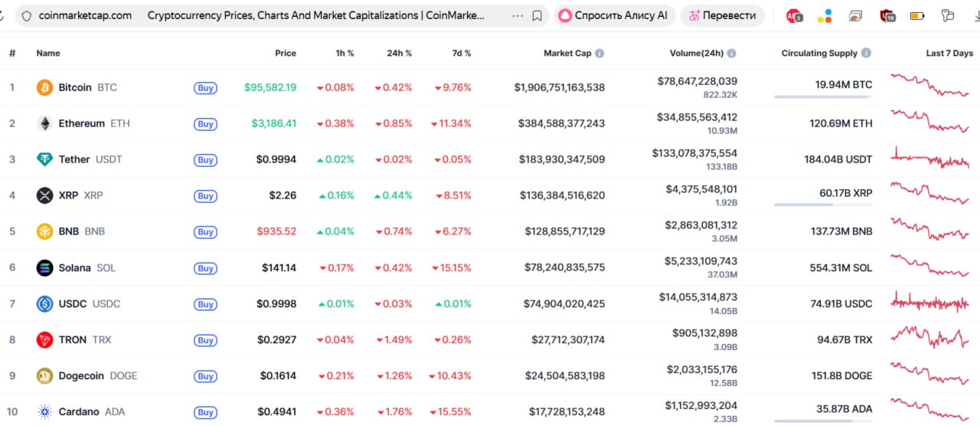This screenshot has width=980, height=426.
Task: Open the Bitcoin coin logo
Action: [45, 87]
